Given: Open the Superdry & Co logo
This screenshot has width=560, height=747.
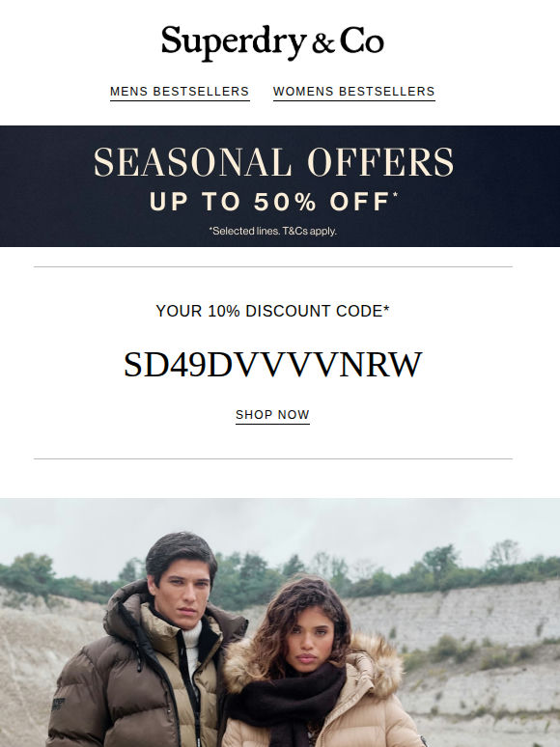Looking at the screenshot, I should pyautogui.click(x=272, y=41).
